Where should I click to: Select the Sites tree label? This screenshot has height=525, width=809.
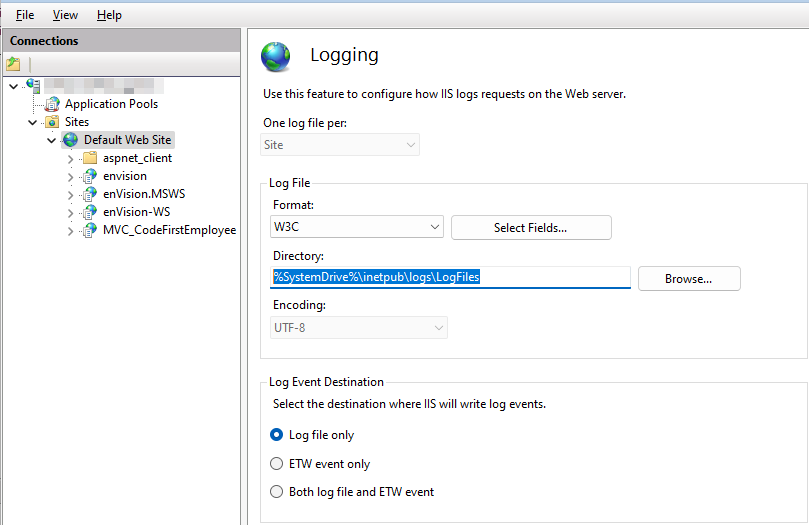click(x=77, y=122)
